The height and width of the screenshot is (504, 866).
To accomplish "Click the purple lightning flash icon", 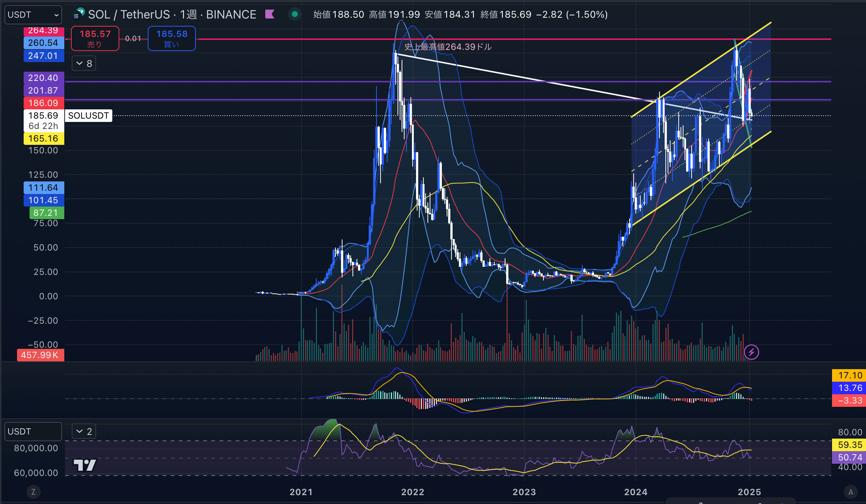I will coord(751,352).
